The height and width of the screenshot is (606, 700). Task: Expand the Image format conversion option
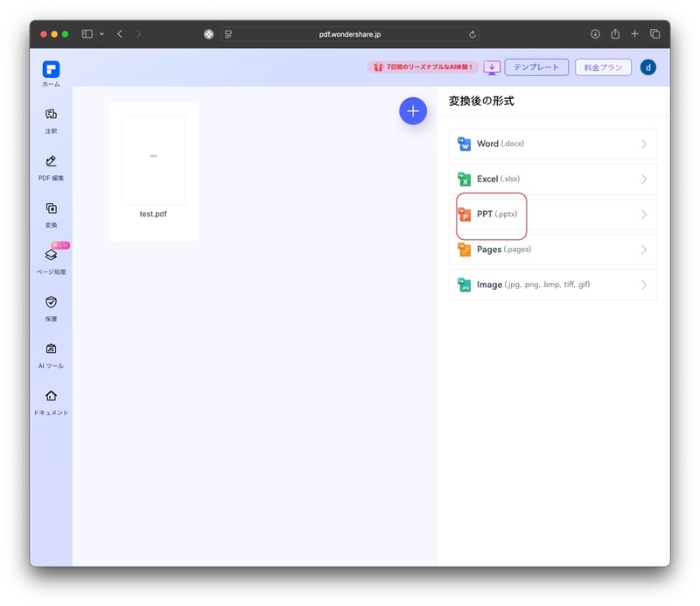click(552, 284)
